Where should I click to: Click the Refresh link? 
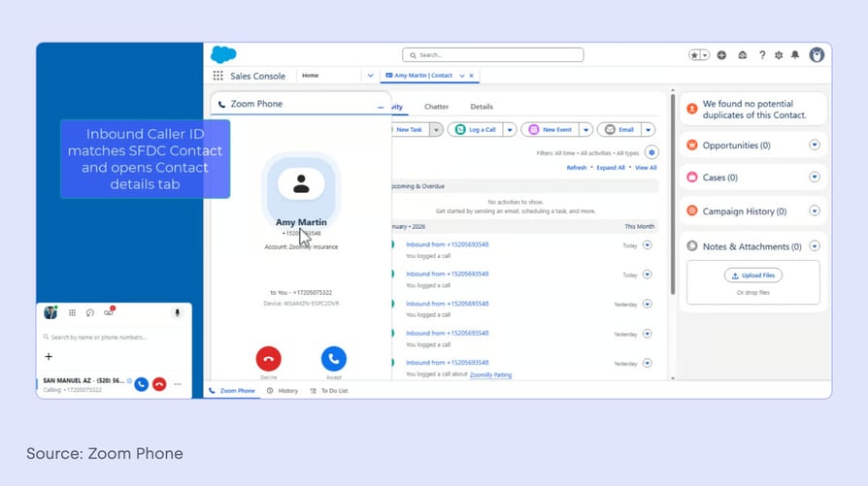tap(577, 168)
